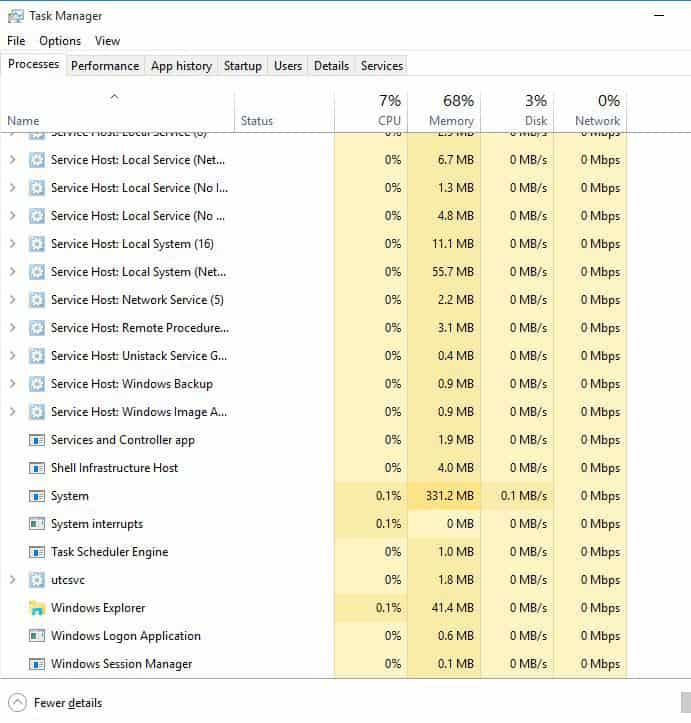The image size is (691, 723).
Task: Switch to the Performance tab
Action: [105, 66]
